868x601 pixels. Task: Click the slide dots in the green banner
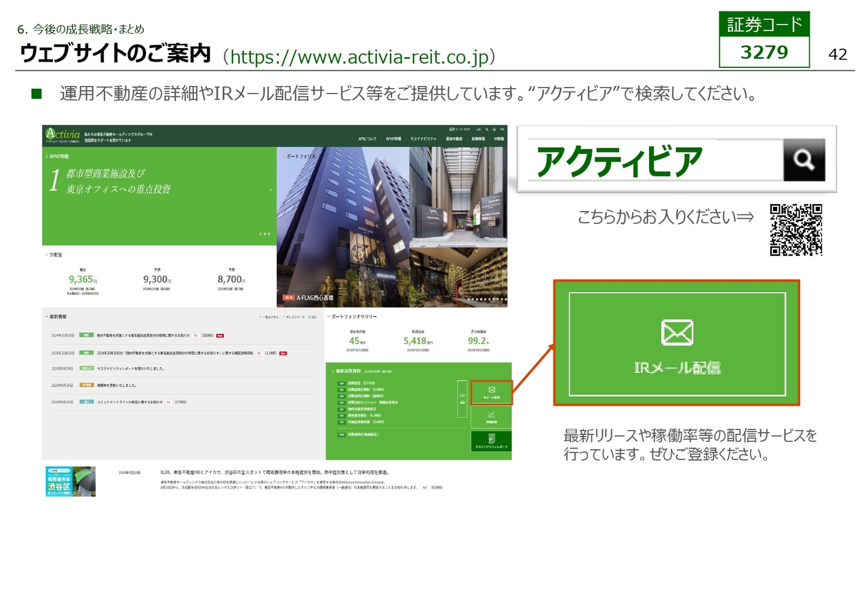tap(264, 234)
